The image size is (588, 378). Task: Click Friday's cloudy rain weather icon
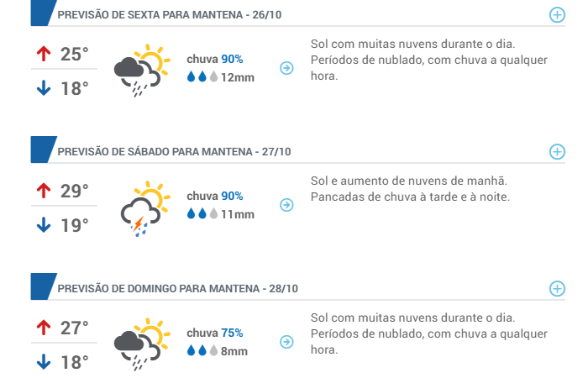140,70
